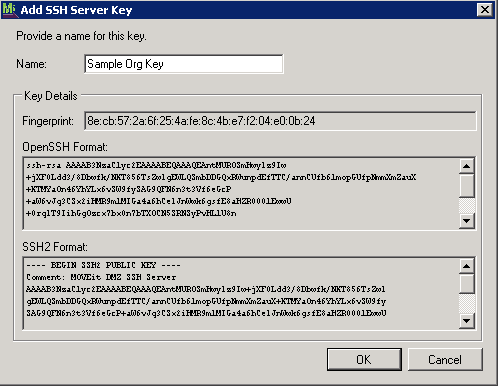Click the '+0rqlT9' line in OpenSSH box
This screenshot has height=386, width=498.
pos(131,213)
